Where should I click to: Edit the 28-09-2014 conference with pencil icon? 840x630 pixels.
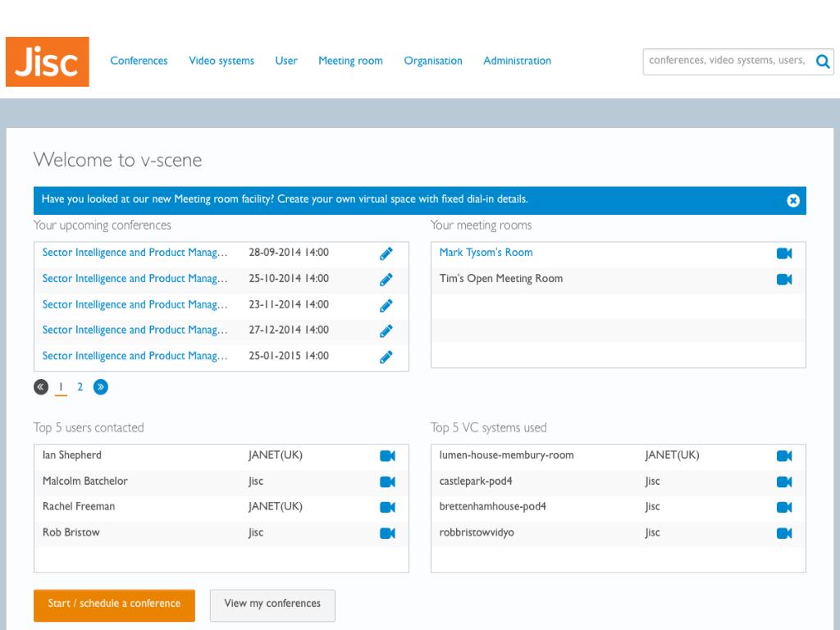386,253
